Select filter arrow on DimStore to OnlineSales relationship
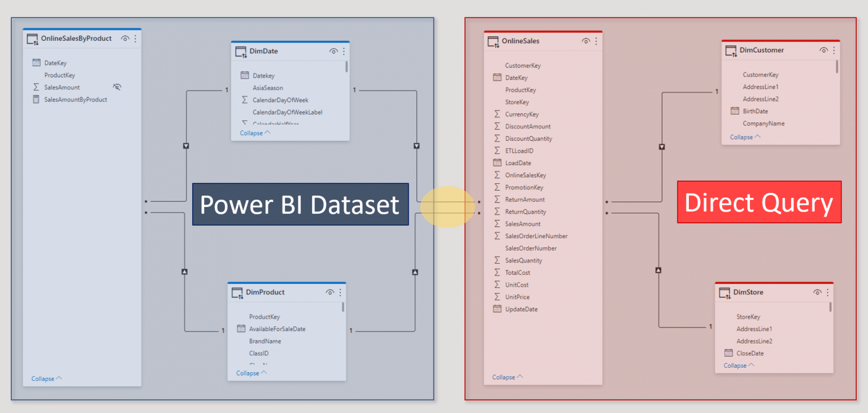The height and width of the screenshot is (413, 868). 658,270
